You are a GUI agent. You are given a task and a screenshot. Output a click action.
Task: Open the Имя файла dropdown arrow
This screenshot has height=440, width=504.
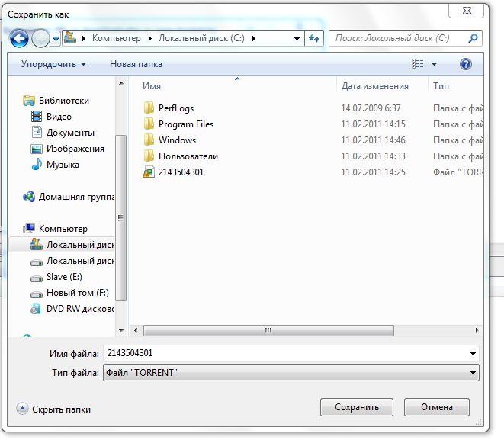pos(473,354)
